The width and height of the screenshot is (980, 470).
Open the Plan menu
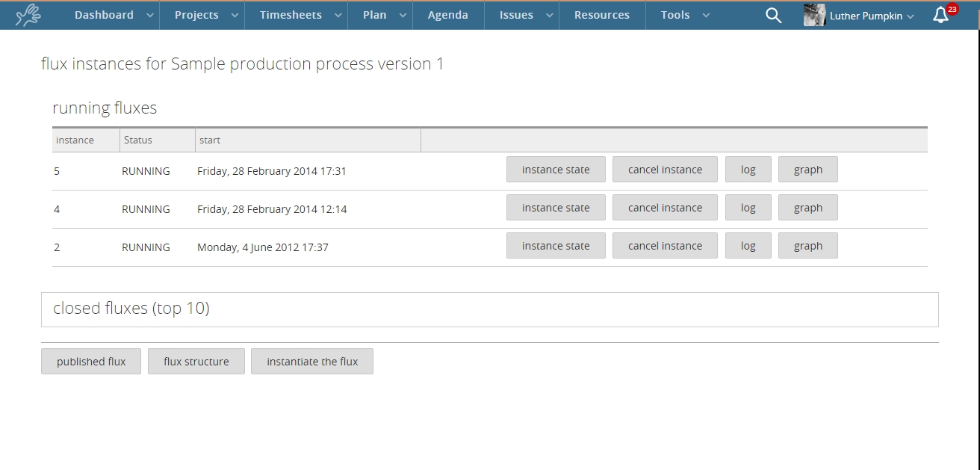375,15
